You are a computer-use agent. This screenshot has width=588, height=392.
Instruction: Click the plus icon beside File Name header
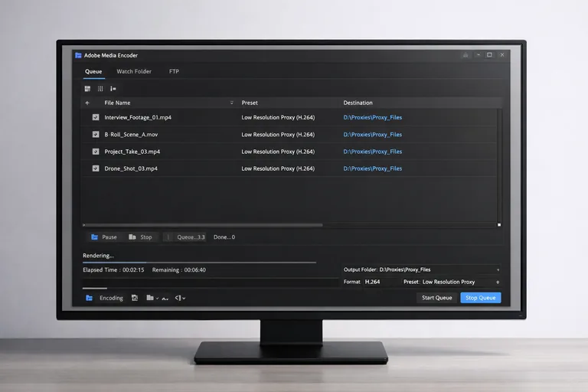pyautogui.click(x=87, y=103)
